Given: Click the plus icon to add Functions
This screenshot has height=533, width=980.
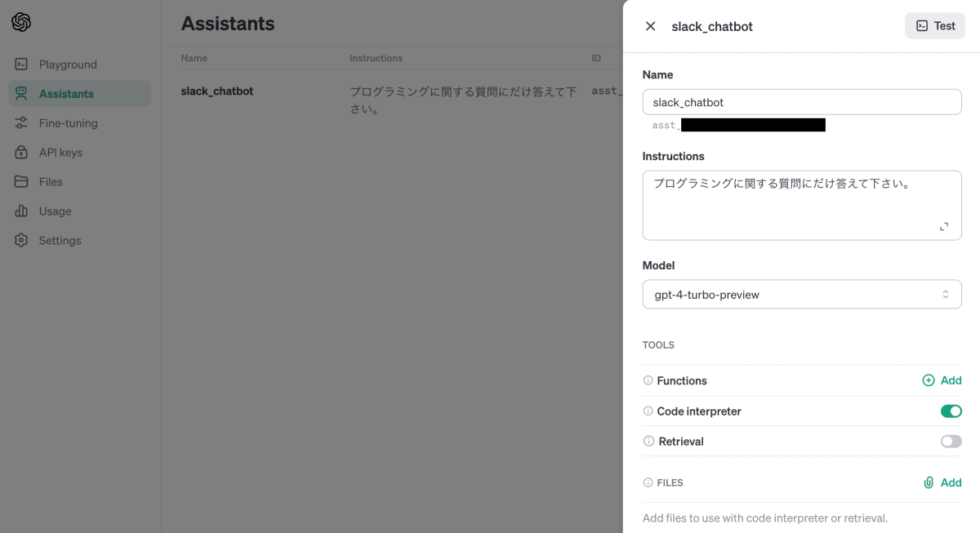Looking at the screenshot, I should click(x=929, y=380).
